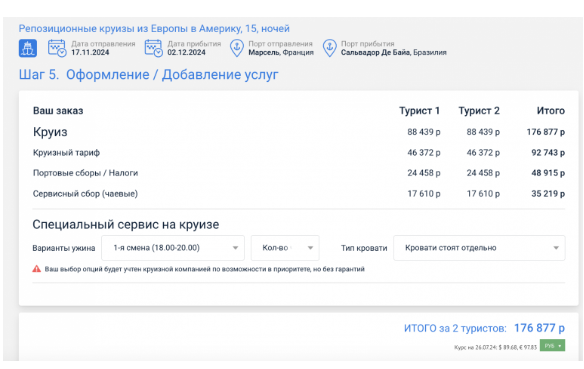Click the Турист 1 column header
Screen dimensions: 584x369
(419, 111)
